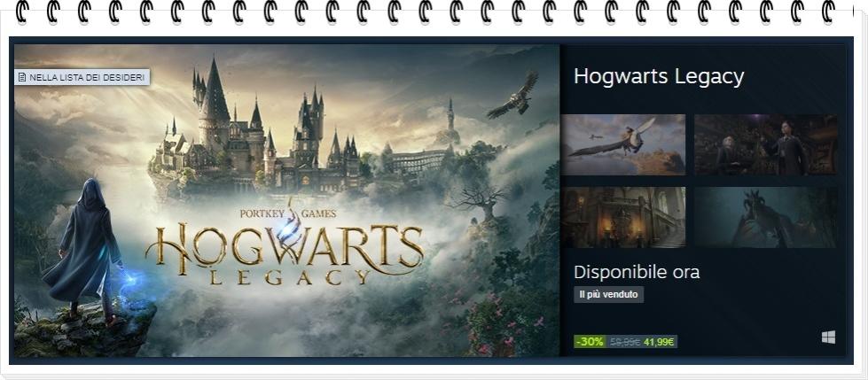Viewport: 868px width, 380px height.
Task: Click the first spiral binding ring at top-left
Action: [23, 12]
